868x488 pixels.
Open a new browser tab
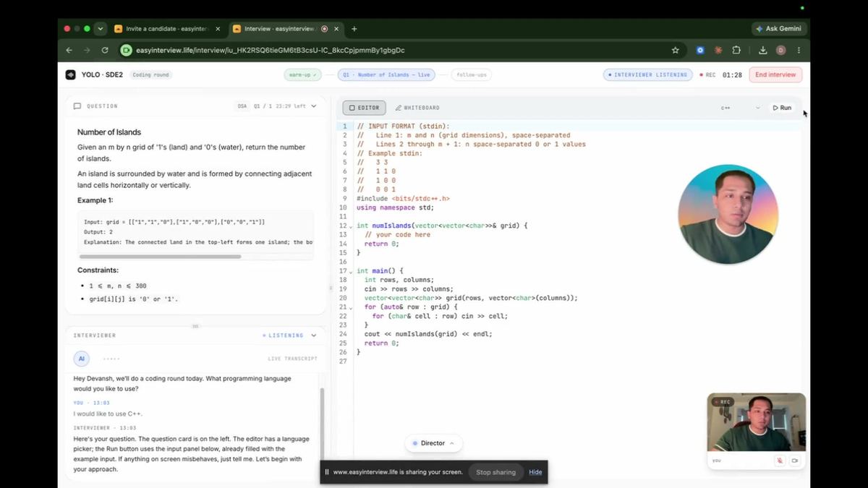click(354, 29)
